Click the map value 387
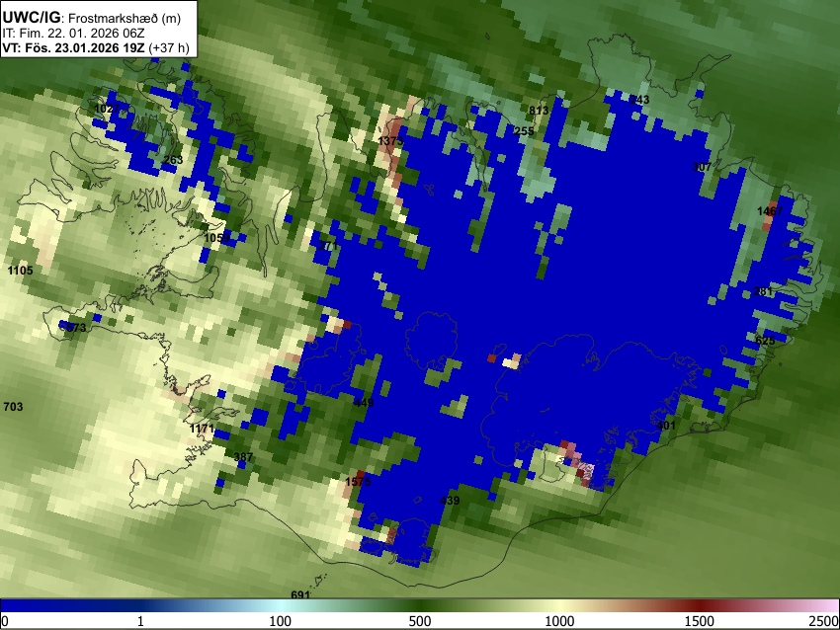This screenshot has height=630, width=840. pos(243,457)
